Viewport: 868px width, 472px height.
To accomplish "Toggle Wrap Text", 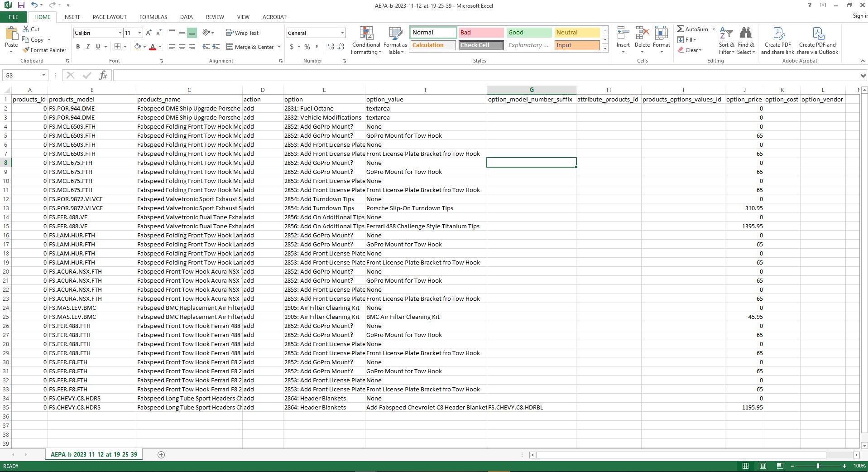I will pos(242,33).
